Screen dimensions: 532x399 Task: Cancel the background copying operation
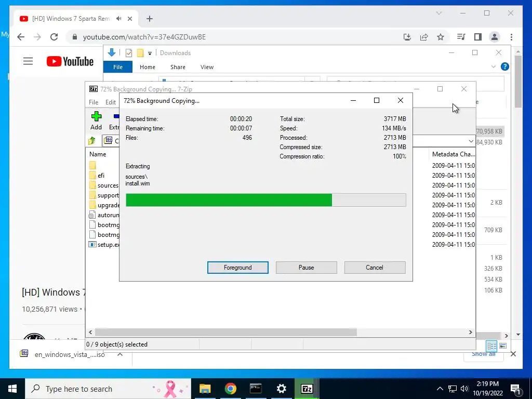click(375, 268)
